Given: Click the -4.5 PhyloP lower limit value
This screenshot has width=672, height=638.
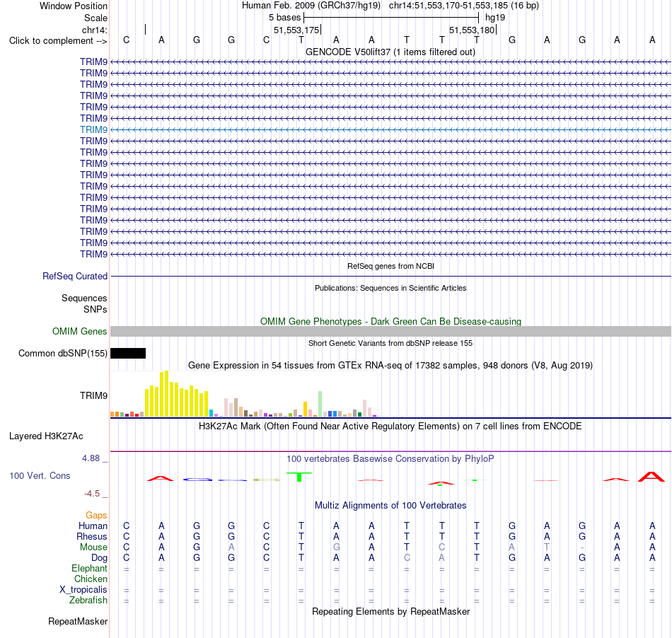Looking at the screenshot, I should [x=92, y=494].
